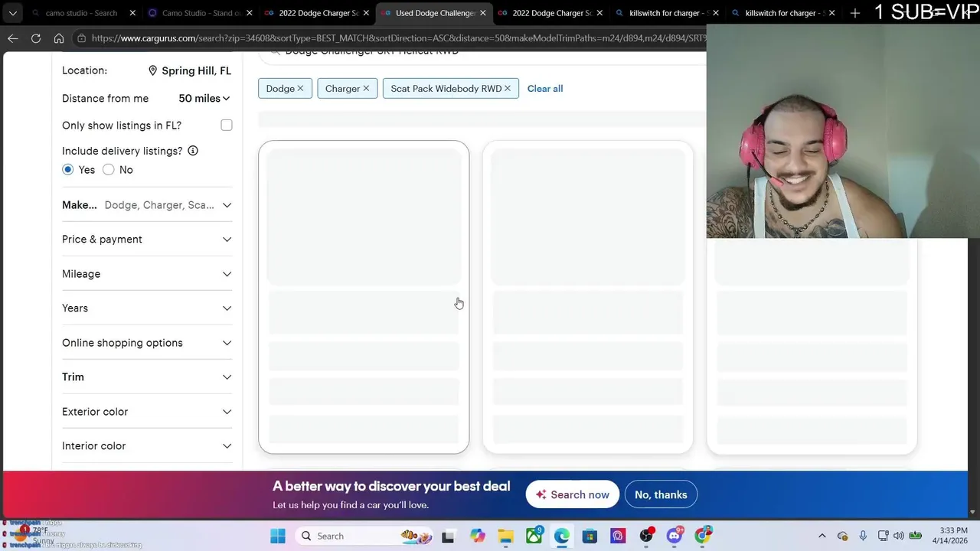Switch to Camo Studio - Stand out tab
Screen dimensions: 980x551
coord(199,13)
